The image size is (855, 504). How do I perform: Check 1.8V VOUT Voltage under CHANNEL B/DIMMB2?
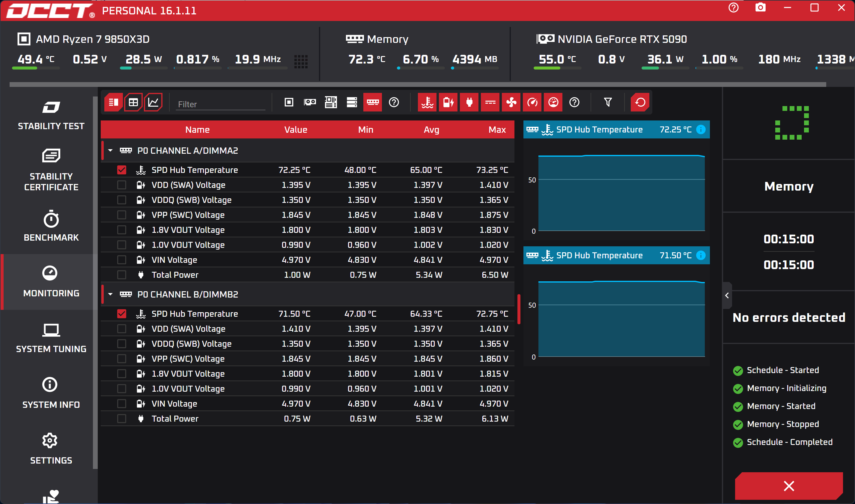[122, 374]
